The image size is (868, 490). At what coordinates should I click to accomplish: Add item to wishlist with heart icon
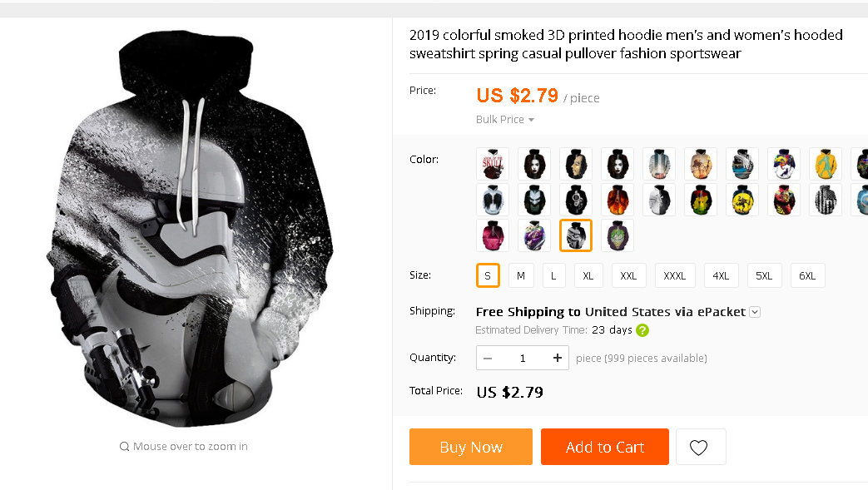tap(700, 447)
